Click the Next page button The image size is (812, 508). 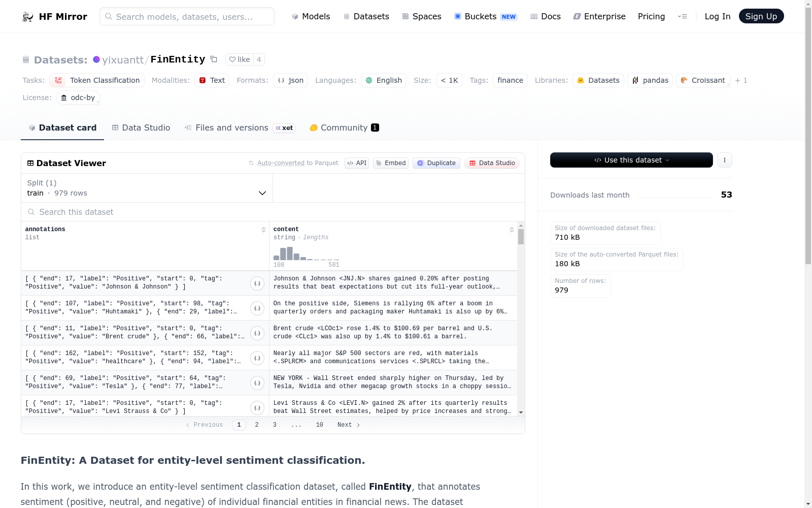[x=349, y=425]
